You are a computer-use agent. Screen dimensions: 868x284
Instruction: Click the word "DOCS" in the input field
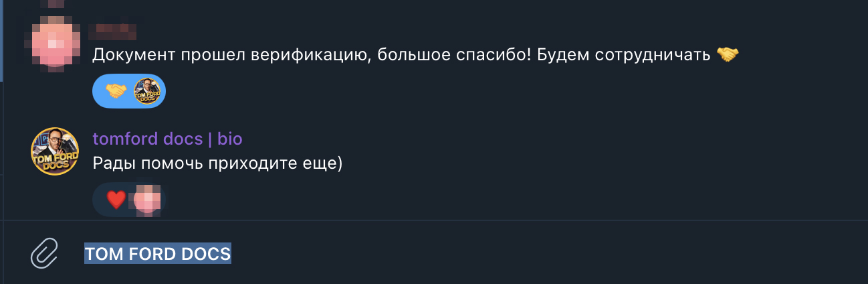click(x=207, y=254)
